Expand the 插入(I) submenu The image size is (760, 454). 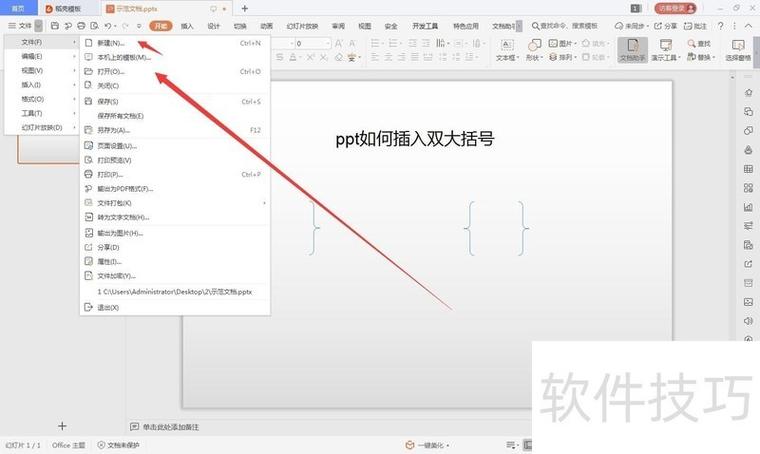(41, 85)
